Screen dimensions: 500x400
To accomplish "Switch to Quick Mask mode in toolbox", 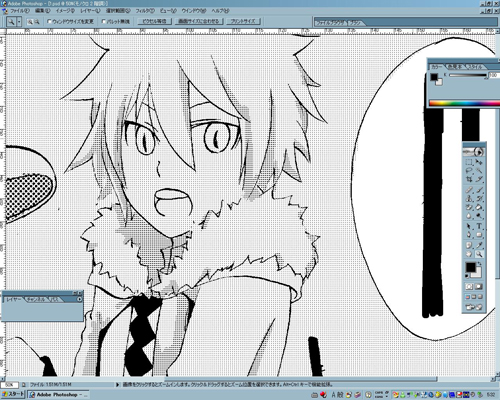I will click(479, 286).
